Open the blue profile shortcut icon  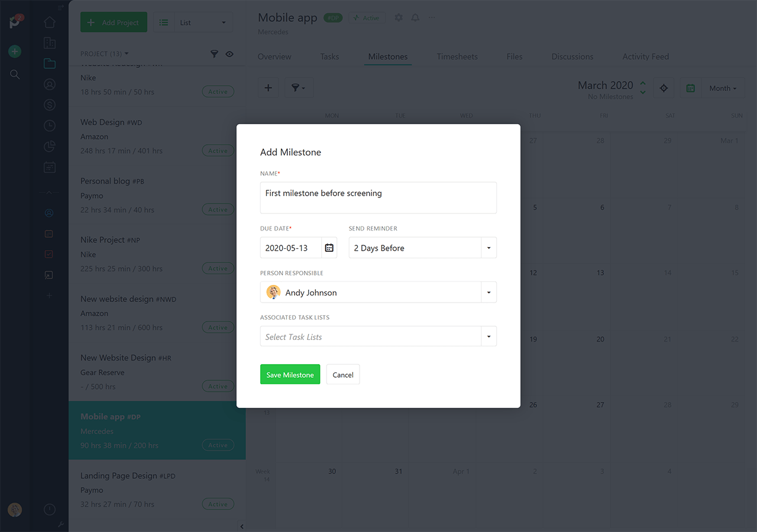(49, 213)
